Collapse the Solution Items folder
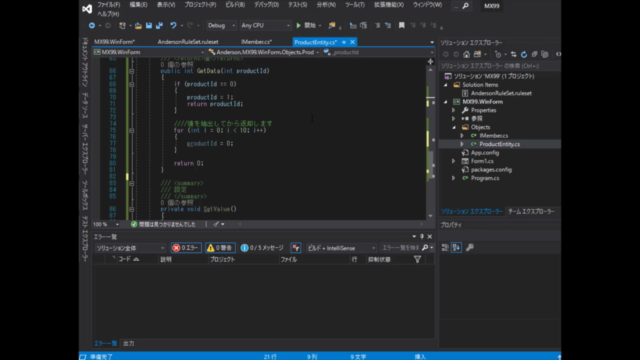The image size is (640, 360). coord(446,85)
